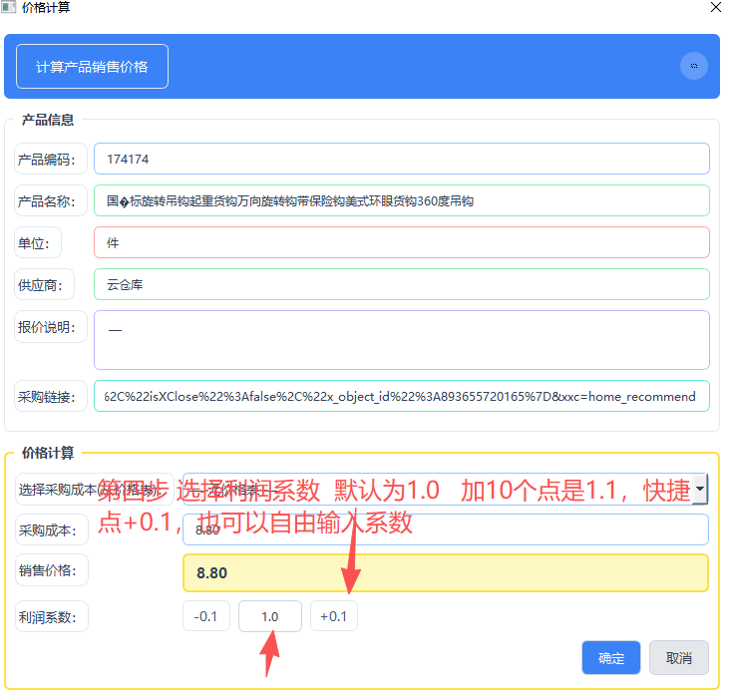Decrease profit coefficient with -0.1

click(206, 616)
